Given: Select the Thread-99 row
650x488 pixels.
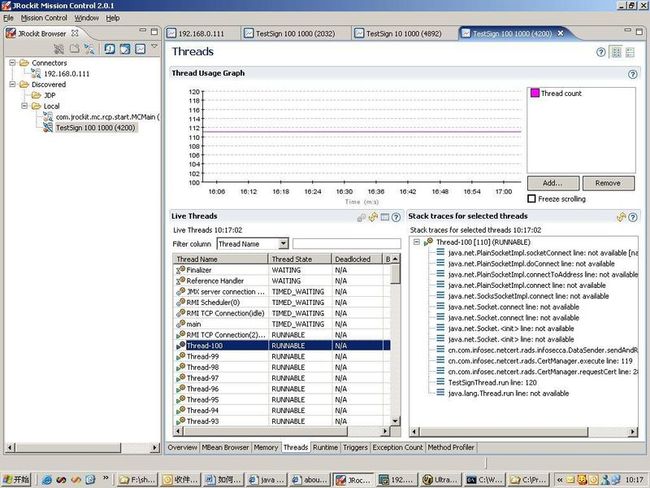Looking at the screenshot, I should point(282,356).
